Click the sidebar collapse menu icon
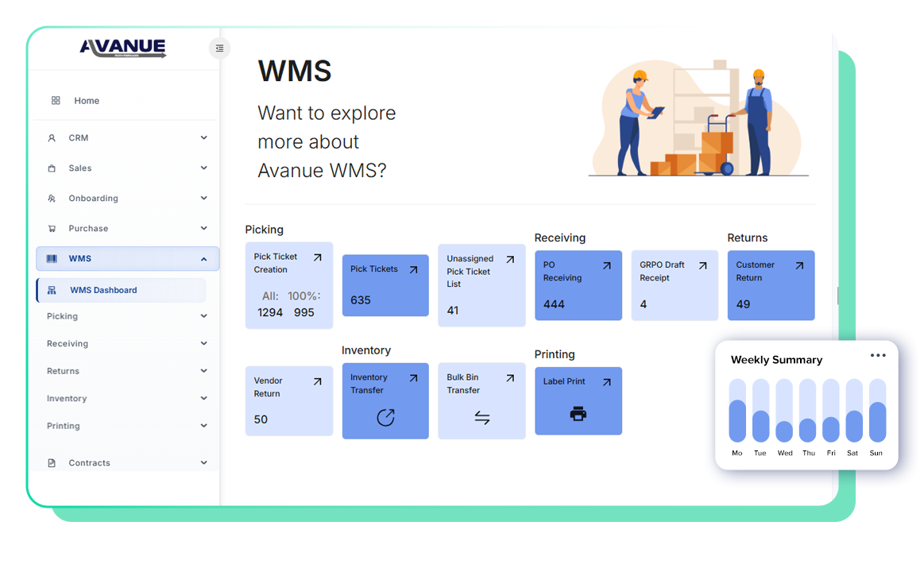The image size is (924, 572). 219,48
